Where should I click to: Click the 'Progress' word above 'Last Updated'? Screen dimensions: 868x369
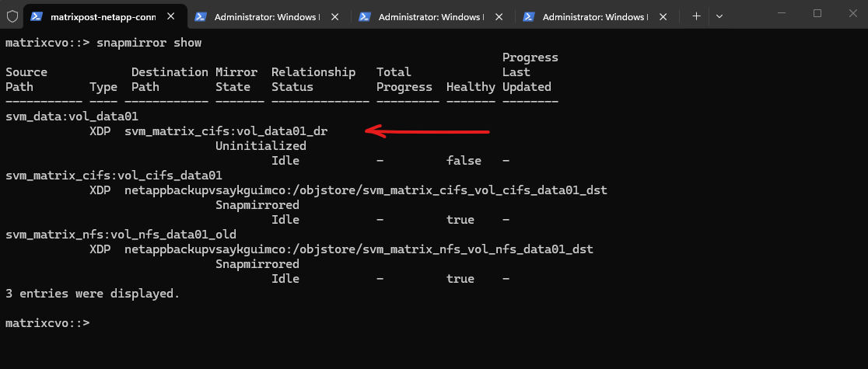coord(530,57)
